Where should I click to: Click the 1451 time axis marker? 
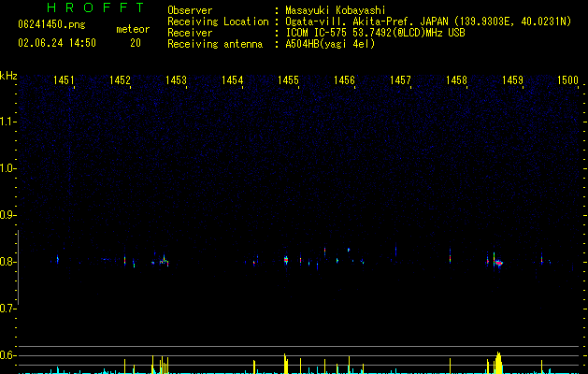pyautogui.click(x=64, y=80)
